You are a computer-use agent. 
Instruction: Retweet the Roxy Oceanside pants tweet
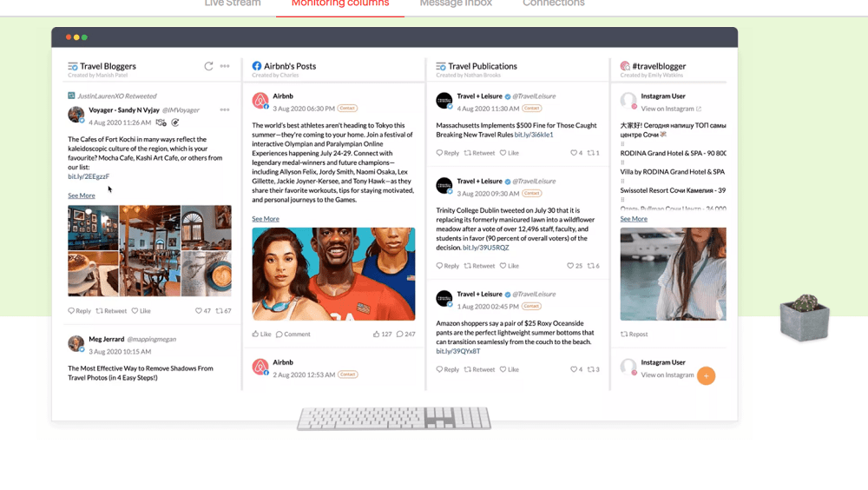tap(479, 370)
